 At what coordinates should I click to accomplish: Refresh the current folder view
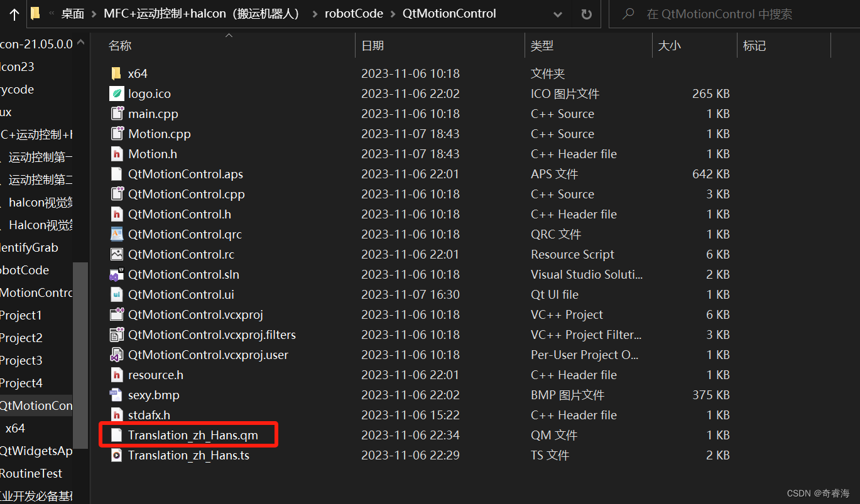click(586, 14)
